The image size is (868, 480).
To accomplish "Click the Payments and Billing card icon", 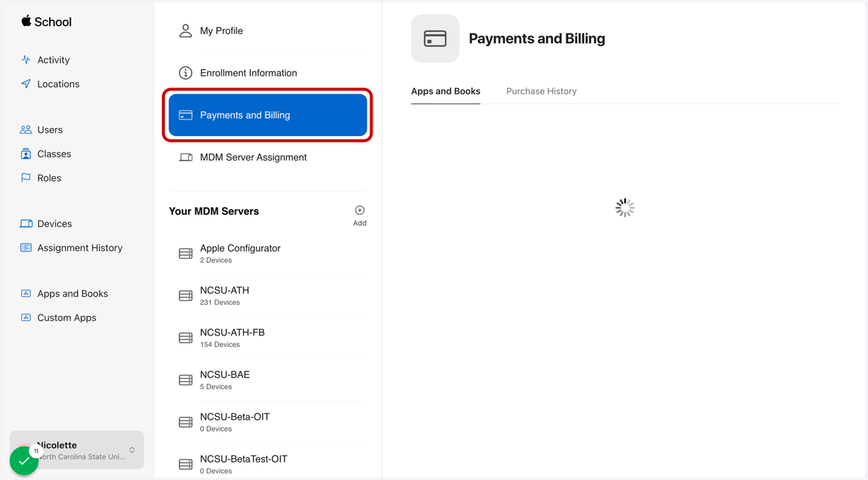I will 186,115.
